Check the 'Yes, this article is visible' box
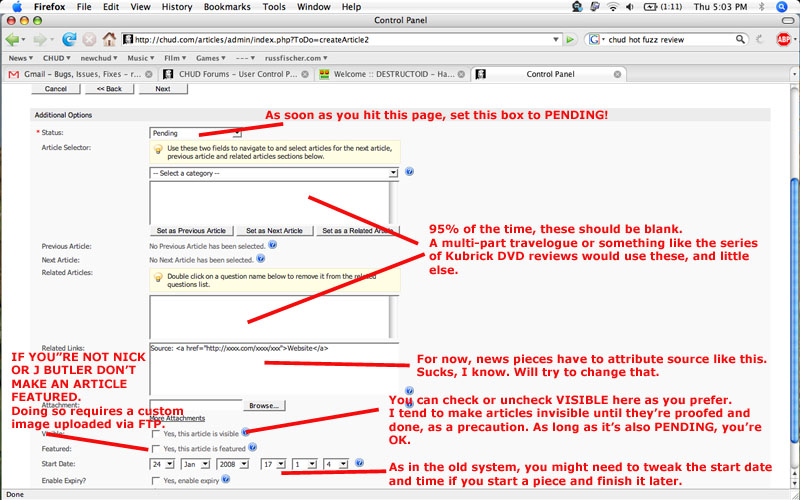Viewport: 800px width, 500px height. pyautogui.click(x=155, y=434)
